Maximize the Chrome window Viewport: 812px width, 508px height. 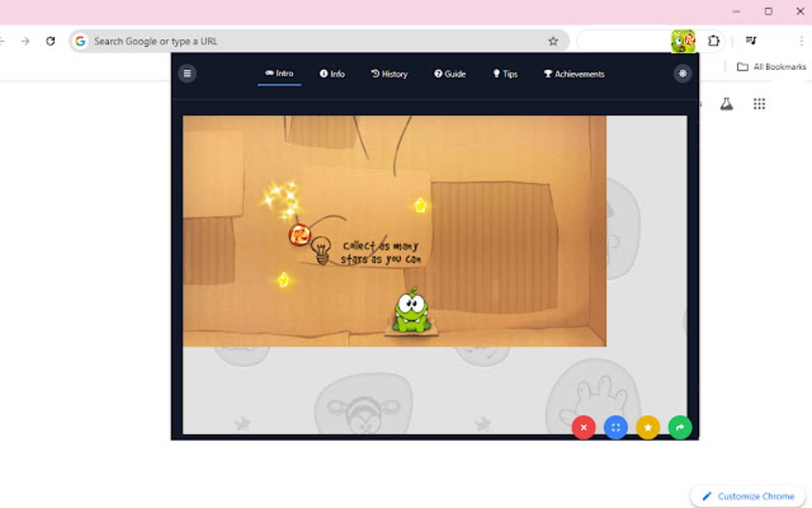tap(768, 11)
